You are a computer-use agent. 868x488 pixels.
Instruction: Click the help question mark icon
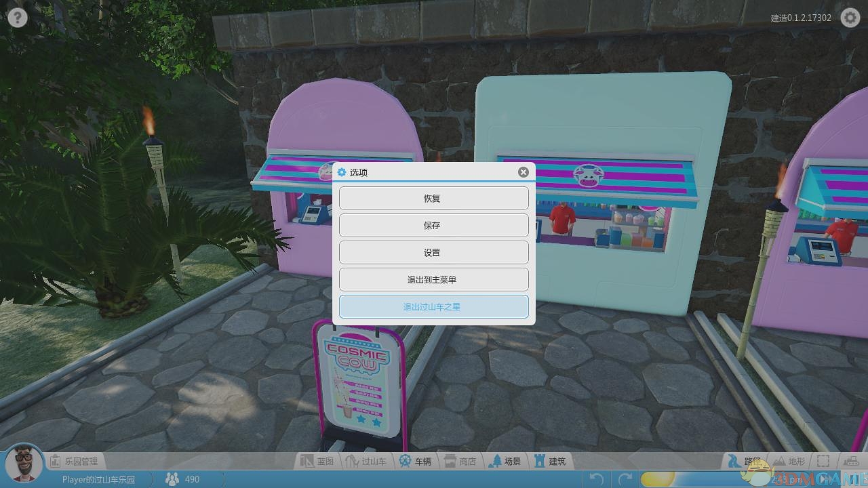click(x=18, y=17)
